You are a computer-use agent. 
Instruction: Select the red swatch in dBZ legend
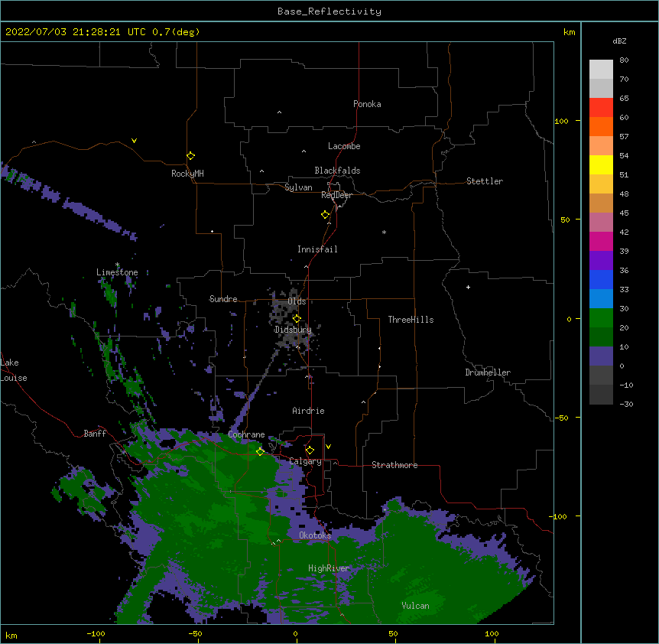click(x=601, y=107)
